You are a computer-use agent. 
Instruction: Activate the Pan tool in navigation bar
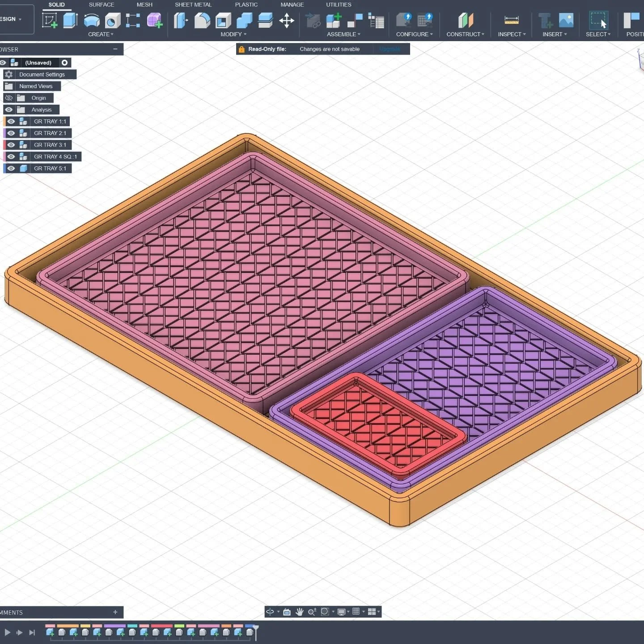(299, 612)
